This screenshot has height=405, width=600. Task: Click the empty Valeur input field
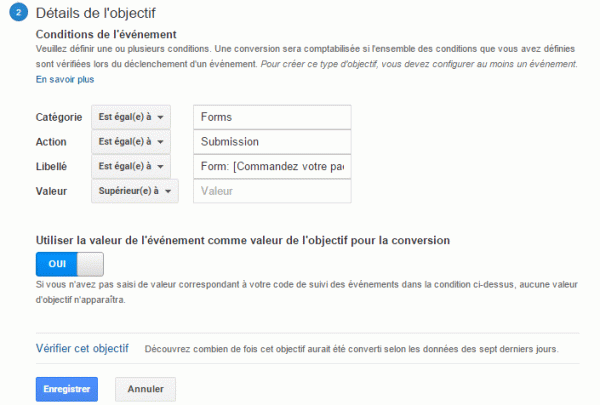tap(273, 190)
